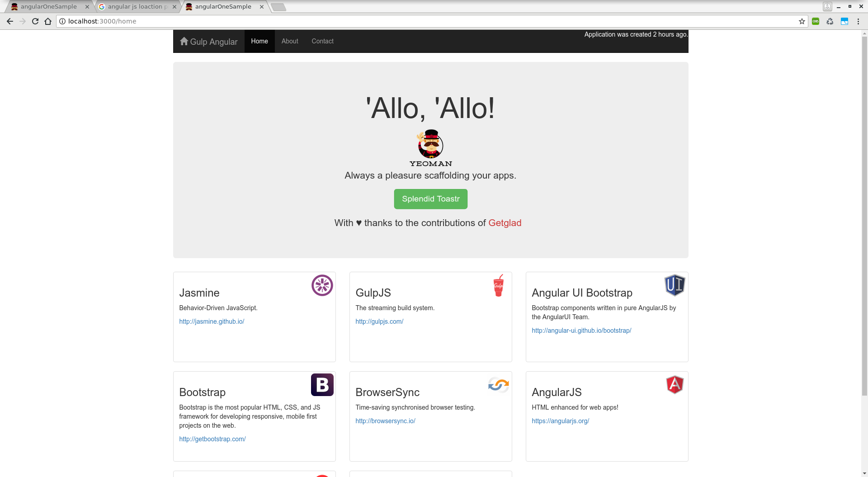Click the Jasmine card title
This screenshot has width=868, height=477.
(x=199, y=293)
